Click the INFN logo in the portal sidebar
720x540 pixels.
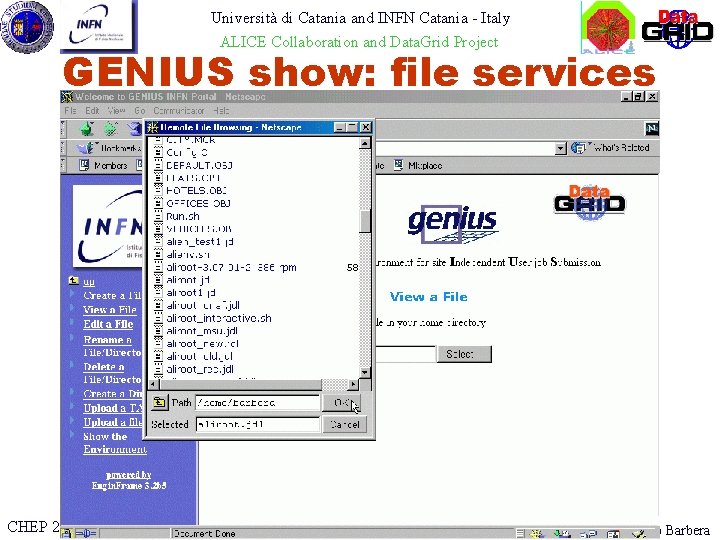(x=108, y=226)
